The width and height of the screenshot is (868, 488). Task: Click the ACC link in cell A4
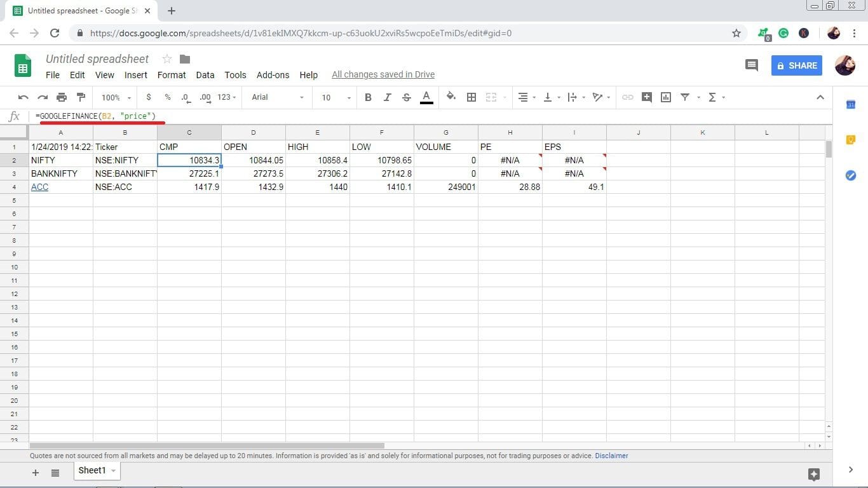(x=39, y=187)
